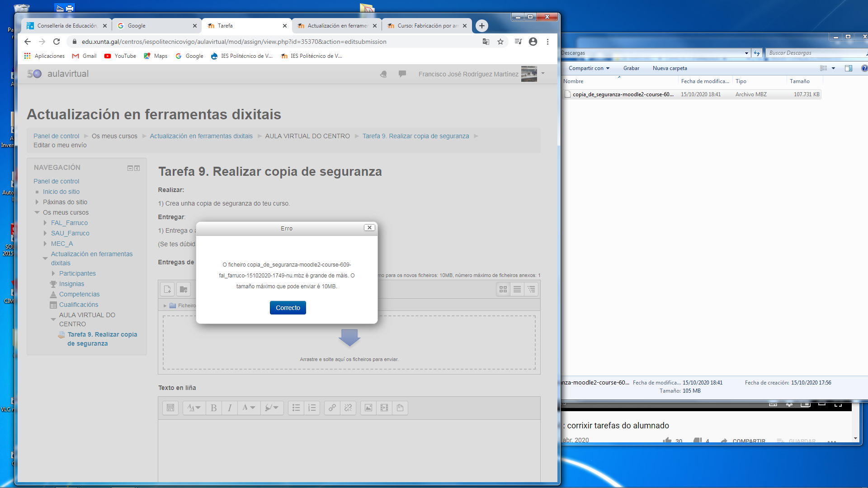The image size is (868, 488).
Task: Switch file display to list view
Action: (517, 289)
